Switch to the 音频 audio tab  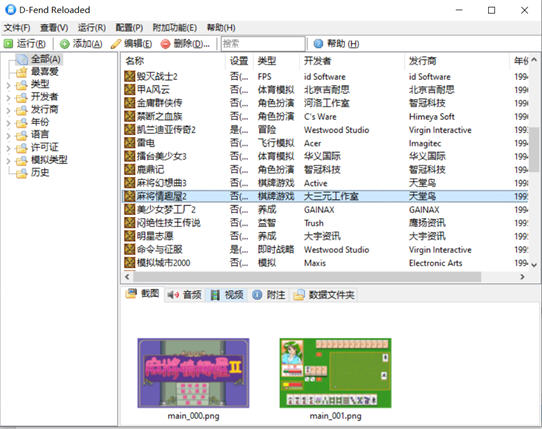click(185, 295)
